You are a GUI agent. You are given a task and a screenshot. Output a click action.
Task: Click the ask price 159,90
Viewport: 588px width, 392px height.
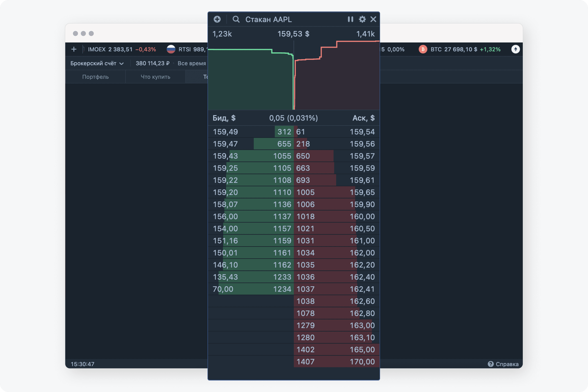[x=362, y=204]
